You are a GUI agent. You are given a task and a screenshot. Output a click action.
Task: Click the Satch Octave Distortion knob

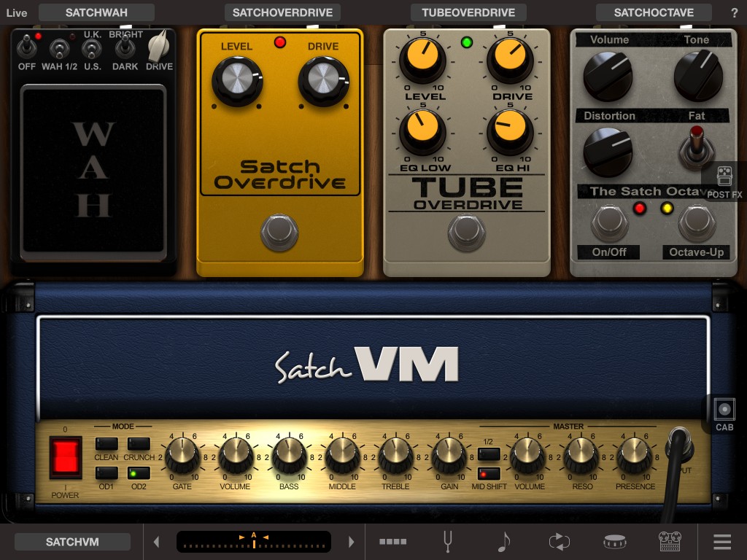pyautogui.click(x=608, y=152)
